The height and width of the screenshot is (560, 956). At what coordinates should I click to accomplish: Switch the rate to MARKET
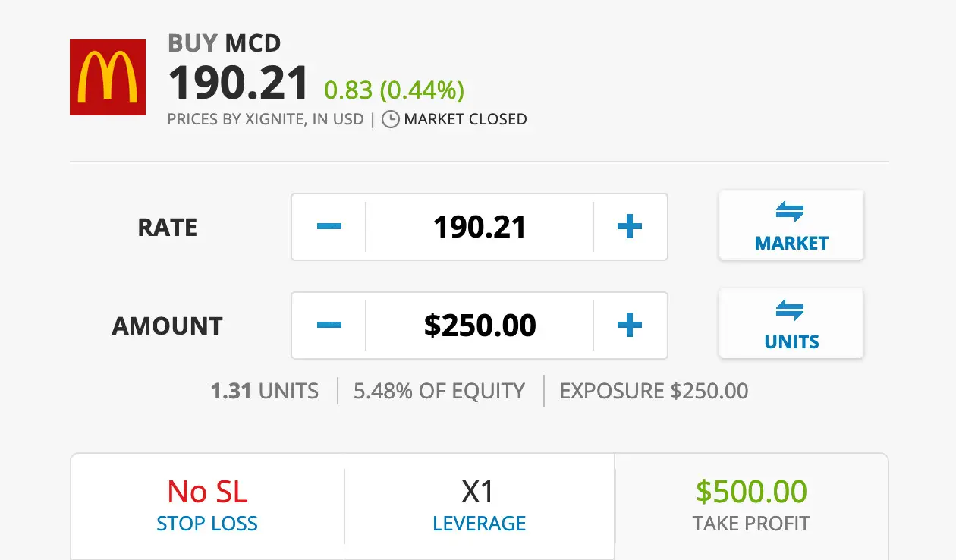(x=791, y=225)
